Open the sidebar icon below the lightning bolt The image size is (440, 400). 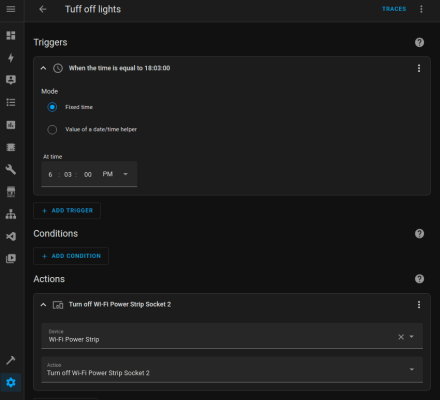tap(11, 80)
